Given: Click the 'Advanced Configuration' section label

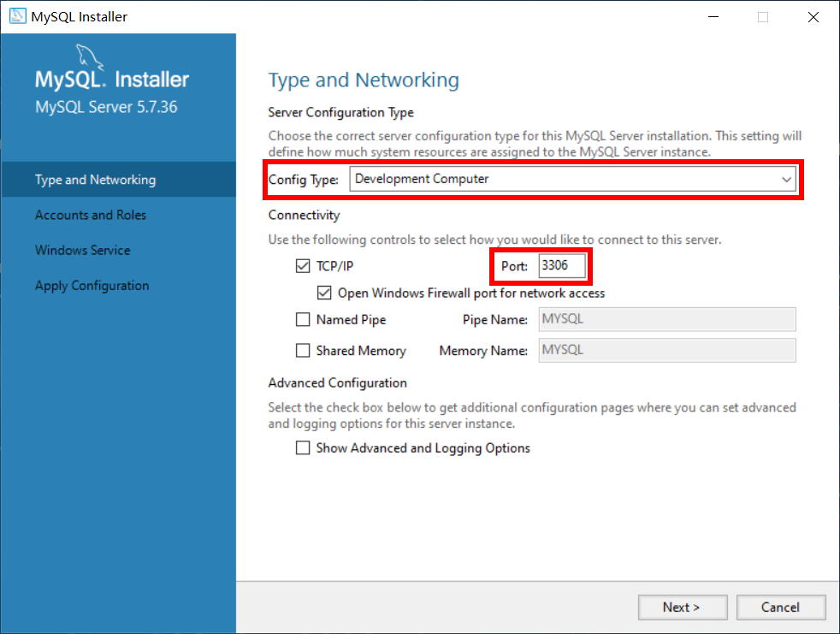Looking at the screenshot, I should (x=338, y=382).
